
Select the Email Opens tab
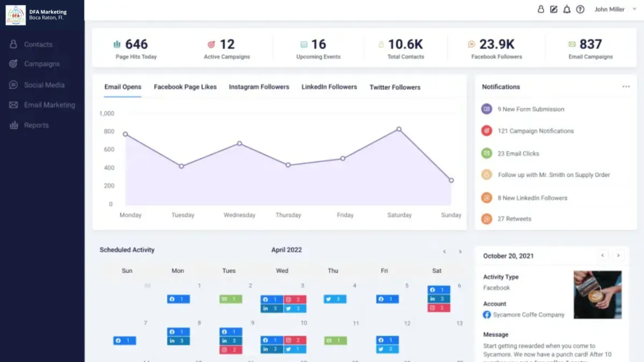123,87
